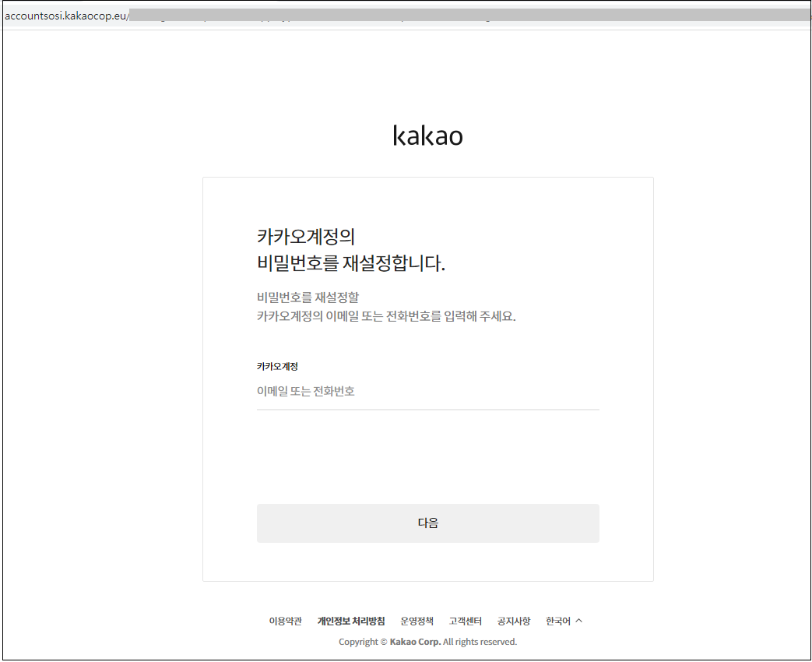Click the Kakao Corp. copyright link
The width and height of the screenshot is (812, 662).
(415, 642)
